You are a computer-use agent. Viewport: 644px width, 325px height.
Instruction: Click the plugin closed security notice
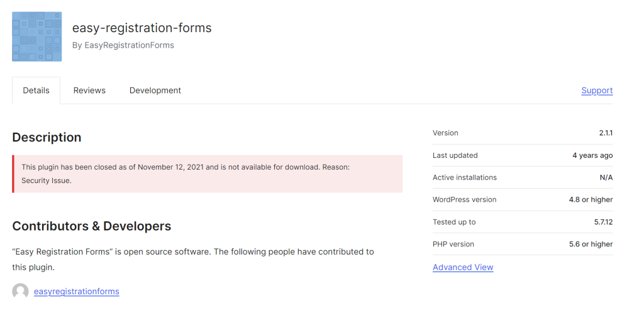(x=207, y=174)
